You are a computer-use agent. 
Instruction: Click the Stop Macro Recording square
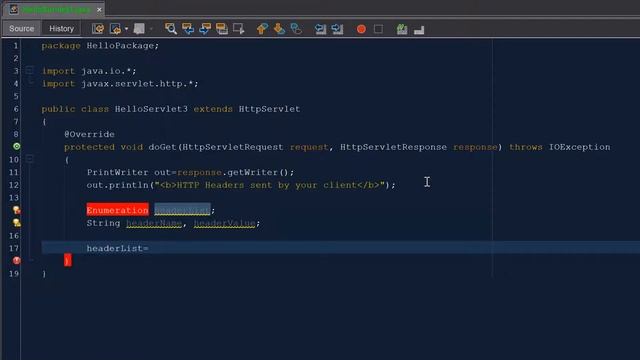point(378,29)
